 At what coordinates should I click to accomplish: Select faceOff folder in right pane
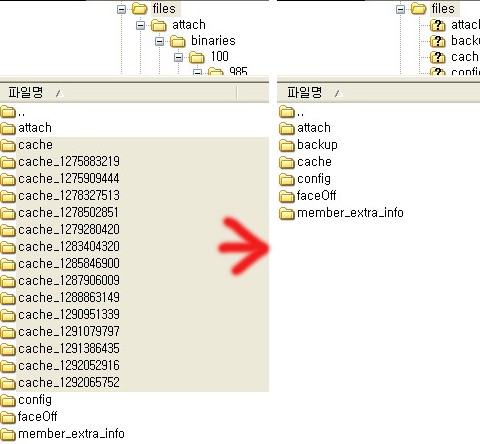pyautogui.click(x=307, y=196)
